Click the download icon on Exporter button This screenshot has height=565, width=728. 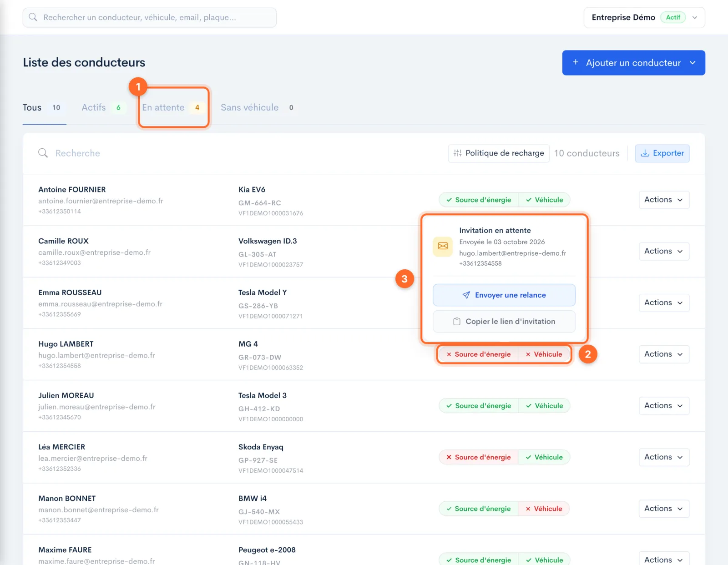point(645,153)
